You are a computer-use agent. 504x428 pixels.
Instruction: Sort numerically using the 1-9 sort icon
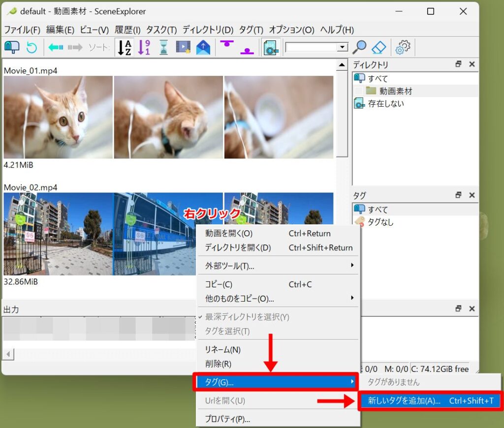click(x=144, y=47)
